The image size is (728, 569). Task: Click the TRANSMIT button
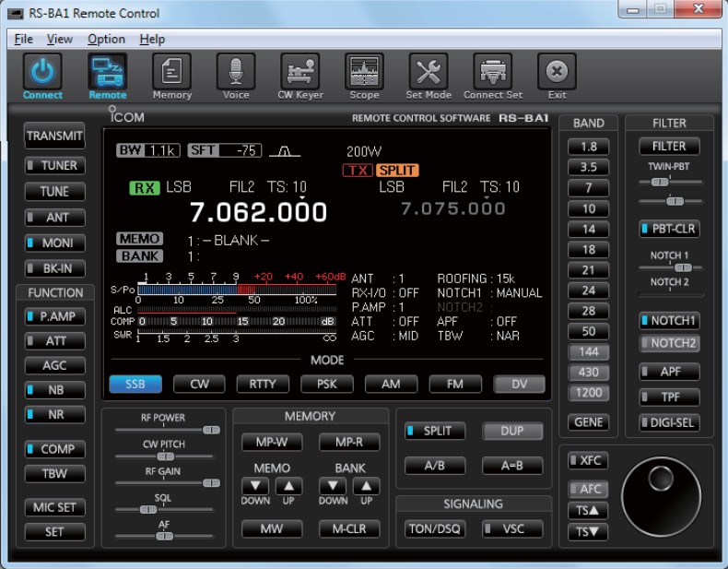click(x=54, y=136)
